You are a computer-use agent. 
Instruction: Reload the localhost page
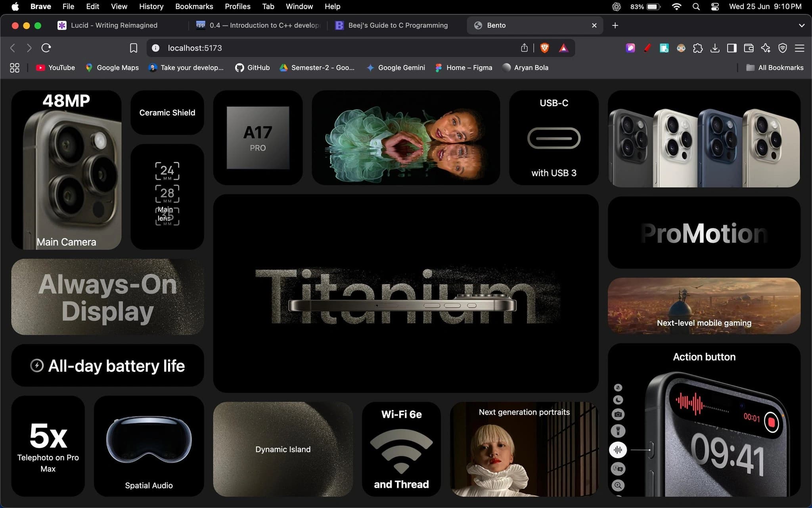click(46, 48)
